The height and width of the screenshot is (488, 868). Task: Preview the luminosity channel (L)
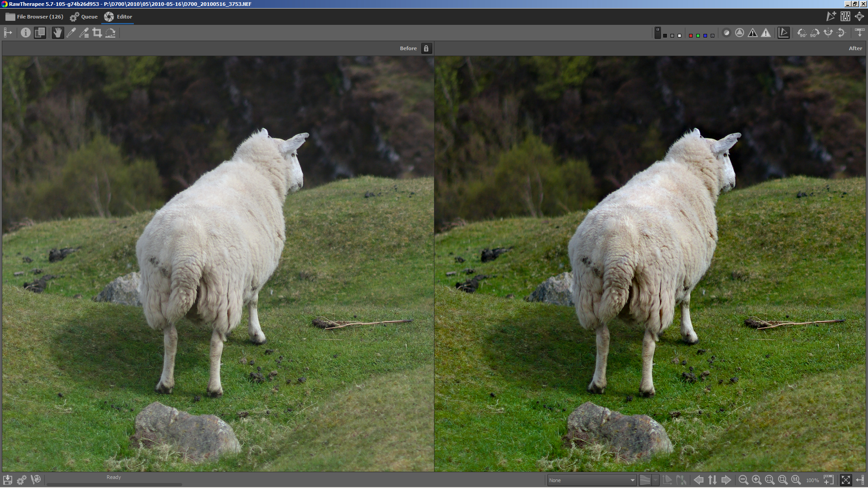(x=712, y=35)
